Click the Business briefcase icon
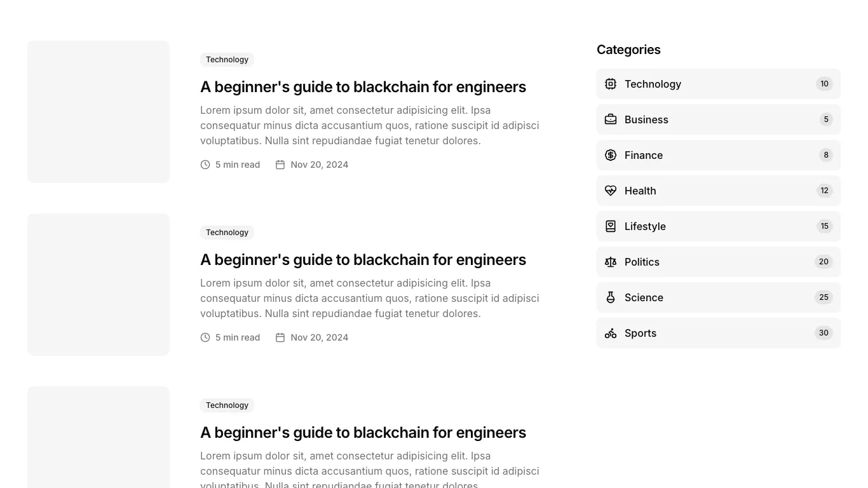Viewport: 868px width, 488px height. pos(611,119)
